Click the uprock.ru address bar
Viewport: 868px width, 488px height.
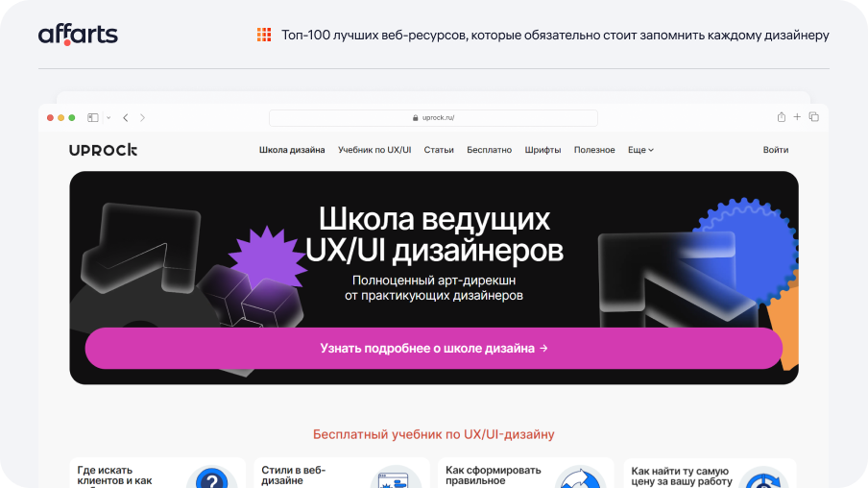click(x=433, y=117)
